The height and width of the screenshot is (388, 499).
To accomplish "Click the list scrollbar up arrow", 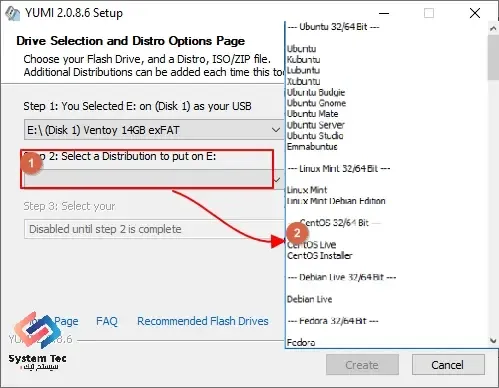I will 493,29.
